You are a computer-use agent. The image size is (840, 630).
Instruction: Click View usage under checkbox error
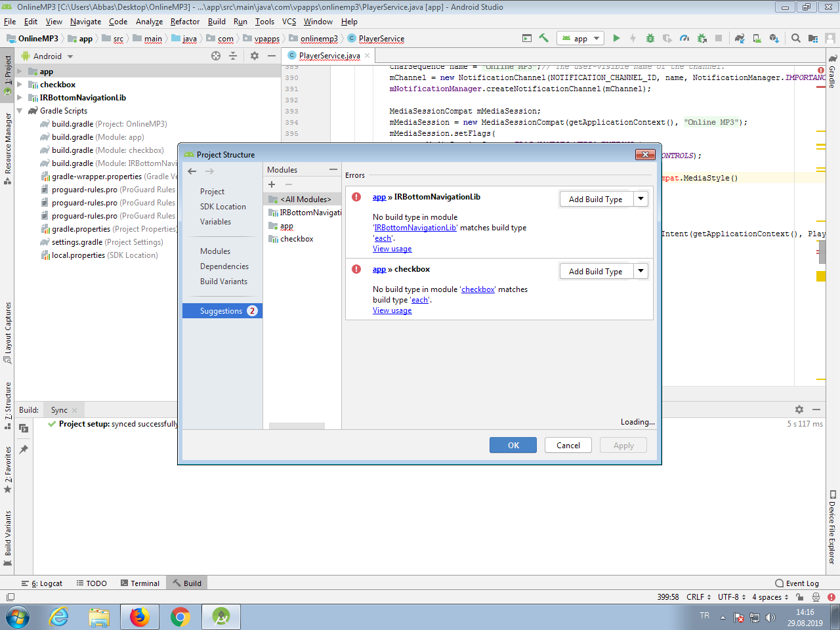tap(392, 310)
